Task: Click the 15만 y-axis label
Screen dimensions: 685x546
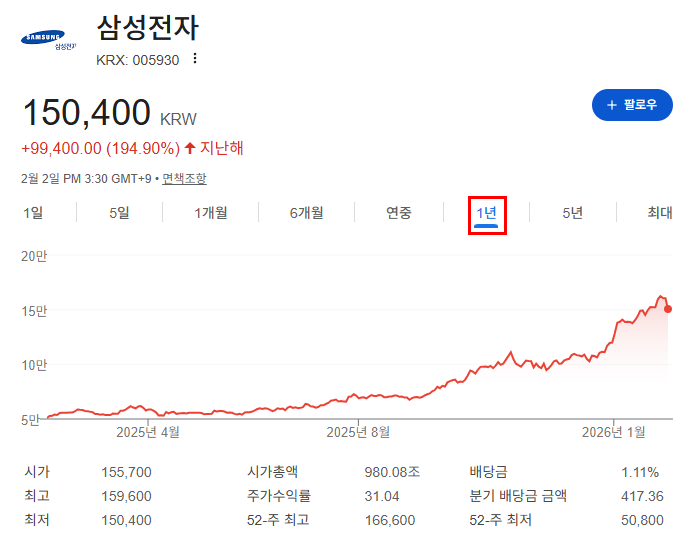Action: coord(34,311)
